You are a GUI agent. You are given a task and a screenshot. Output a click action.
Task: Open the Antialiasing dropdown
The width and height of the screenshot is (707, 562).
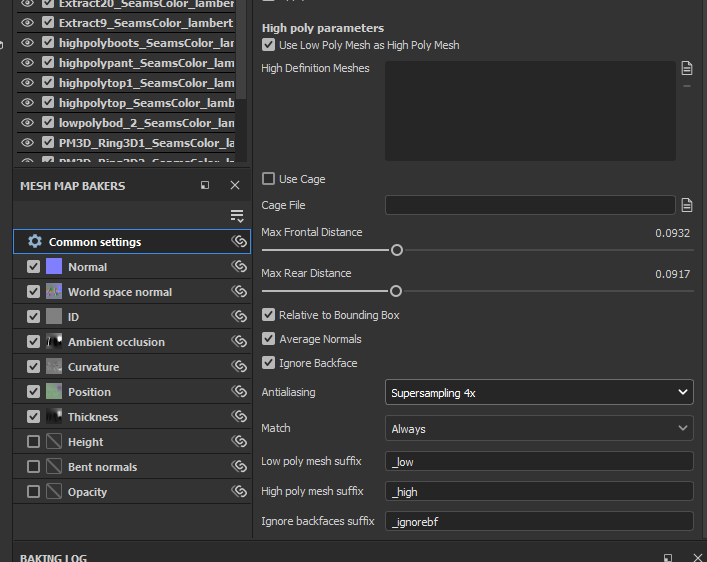(539, 393)
